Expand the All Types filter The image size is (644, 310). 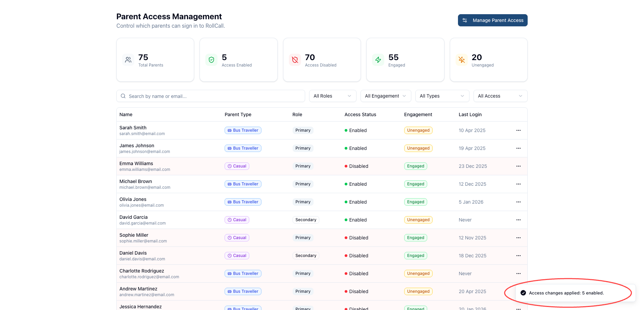click(442, 96)
